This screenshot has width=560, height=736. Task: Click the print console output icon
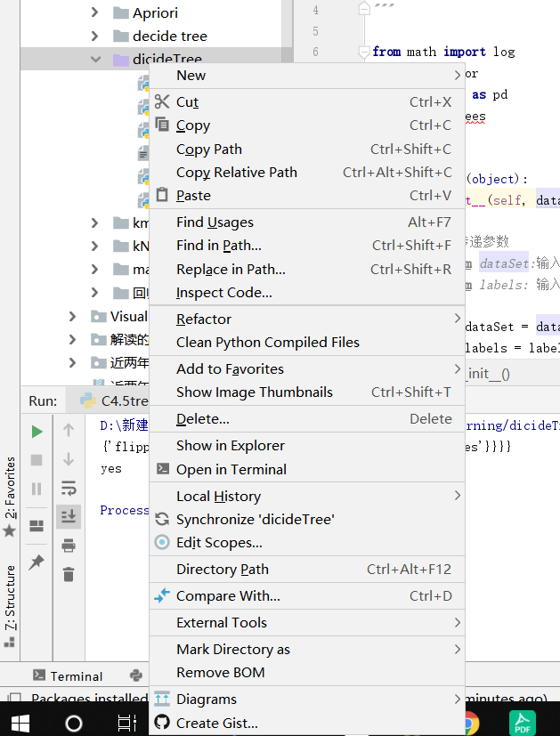pyautogui.click(x=69, y=545)
